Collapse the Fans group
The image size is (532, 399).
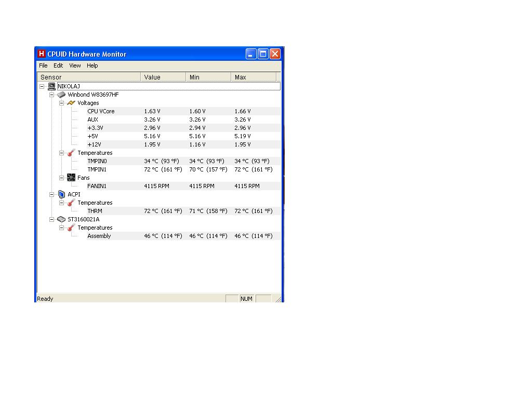(x=61, y=178)
